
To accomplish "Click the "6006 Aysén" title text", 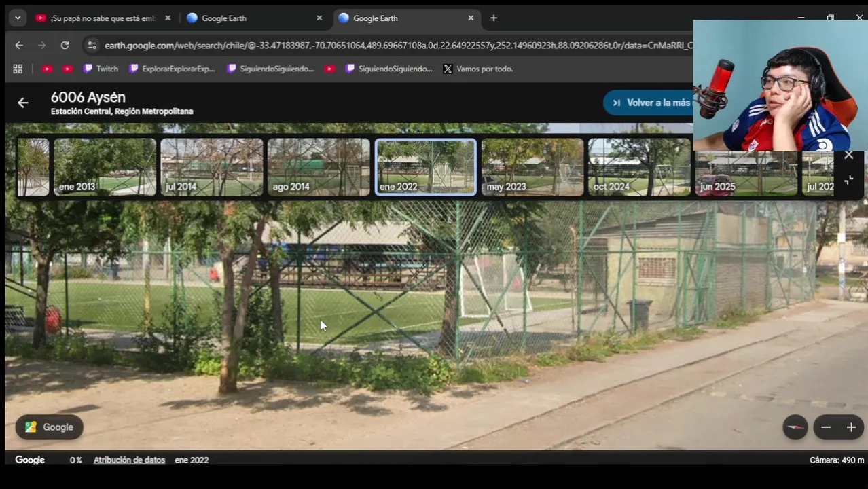I will coord(88,97).
